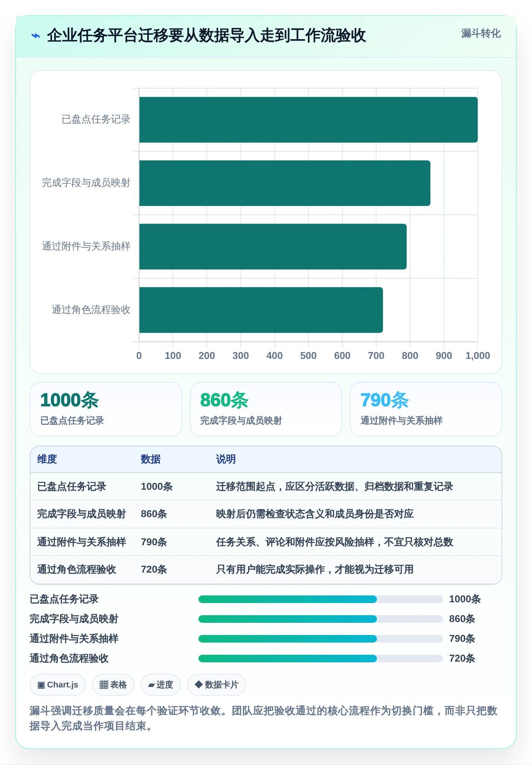Click the progress bar for 通过角色流程验收
The height and width of the screenshot is (765, 532).
click(x=321, y=659)
